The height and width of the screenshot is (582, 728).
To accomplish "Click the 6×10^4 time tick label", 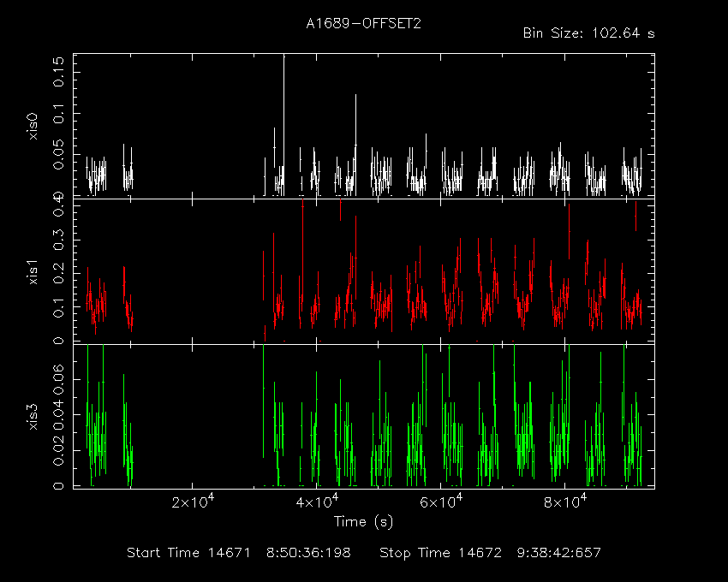I will coord(441,502).
